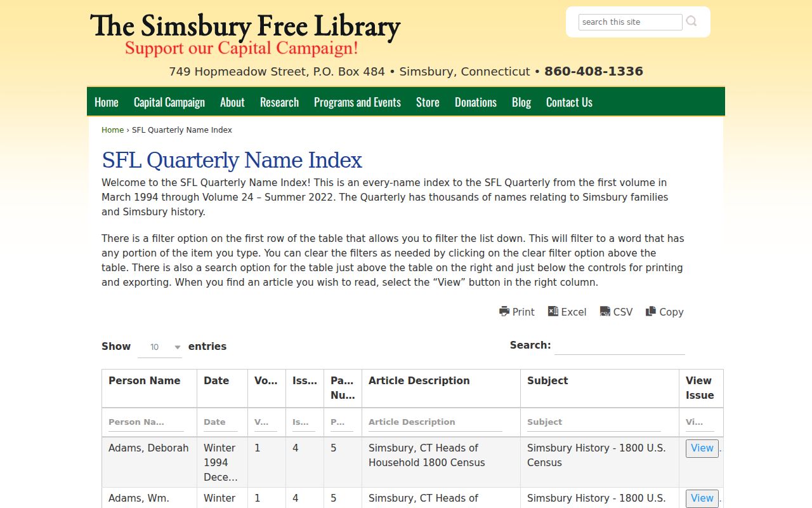Click the phone number 860-408-1336
The width and height of the screenshot is (812, 508).
pyautogui.click(x=594, y=72)
